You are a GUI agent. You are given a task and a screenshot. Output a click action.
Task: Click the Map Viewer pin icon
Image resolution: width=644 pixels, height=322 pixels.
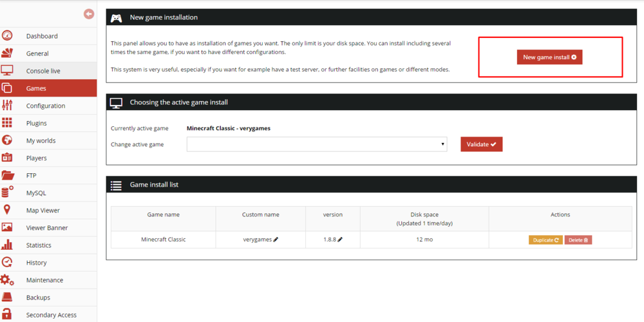(7, 210)
